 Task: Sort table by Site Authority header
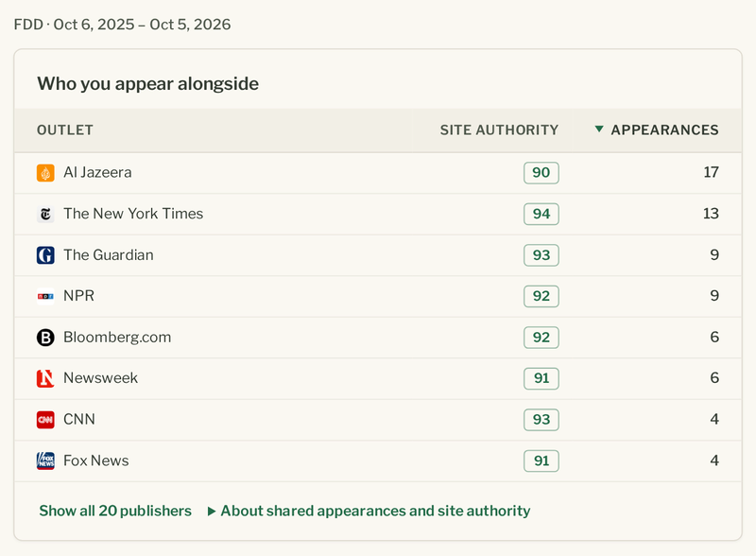pos(499,130)
